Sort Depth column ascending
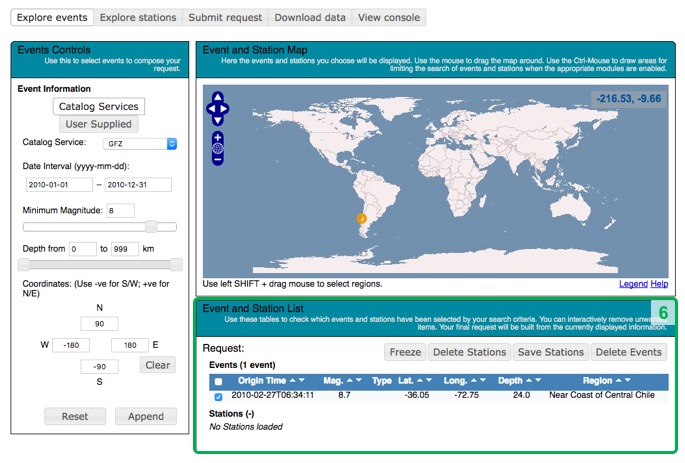This screenshot has width=685, height=463. coord(529,380)
